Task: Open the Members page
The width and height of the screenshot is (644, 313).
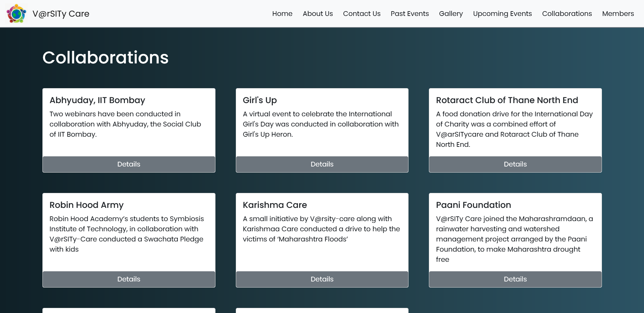Action: [x=618, y=14]
